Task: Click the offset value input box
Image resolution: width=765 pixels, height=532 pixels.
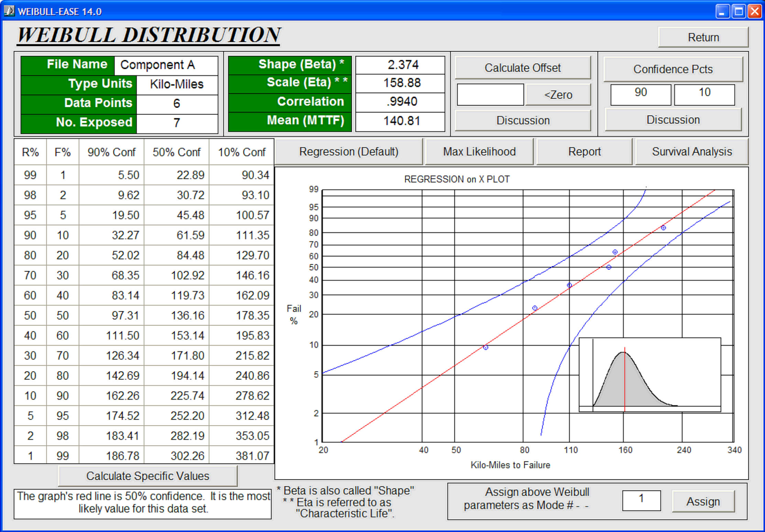Action: click(490, 95)
